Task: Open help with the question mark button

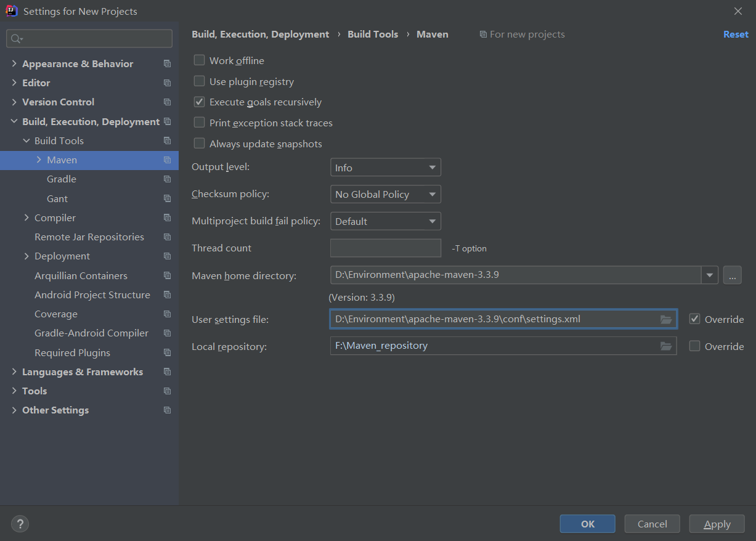Action: [x=20, y=524]
